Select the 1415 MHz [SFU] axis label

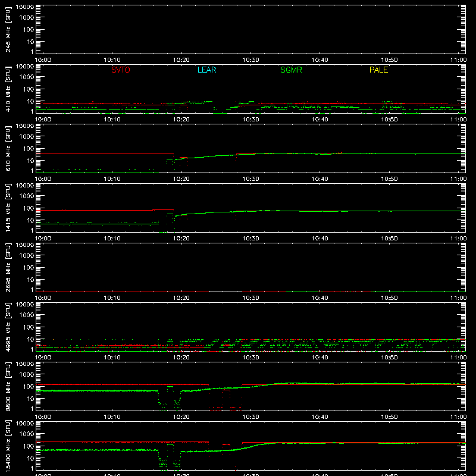coord(8,208)
